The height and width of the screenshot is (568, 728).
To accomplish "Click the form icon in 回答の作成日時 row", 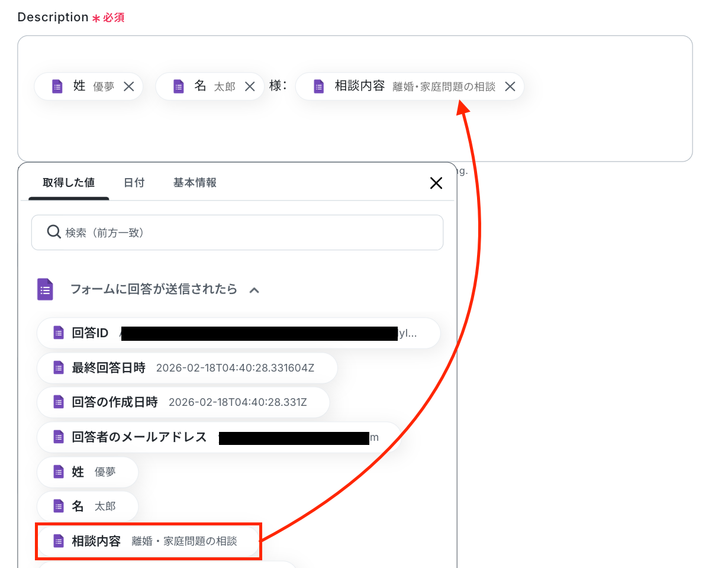I will (x=58, y=402).
